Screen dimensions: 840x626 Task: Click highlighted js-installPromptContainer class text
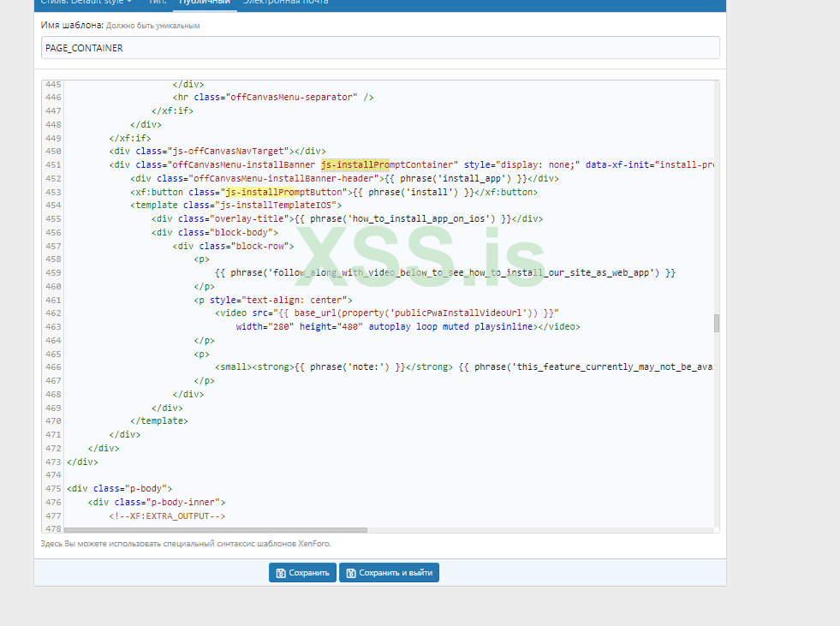point(390,164)
